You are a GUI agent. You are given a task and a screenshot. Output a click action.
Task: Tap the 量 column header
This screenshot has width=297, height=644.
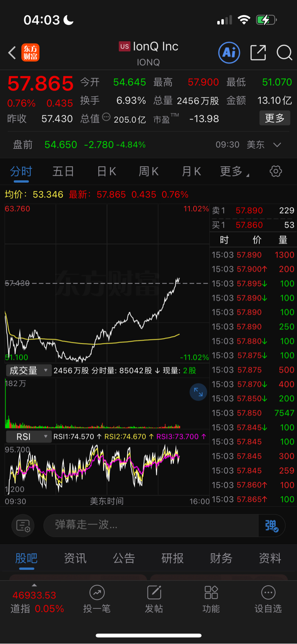[x=283, y=240]
